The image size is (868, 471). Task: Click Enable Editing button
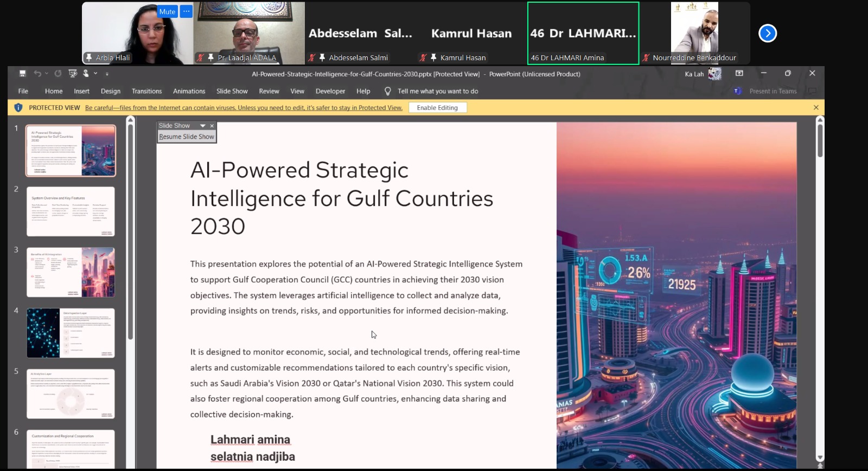pyautogui.click(x=437, y=107)
